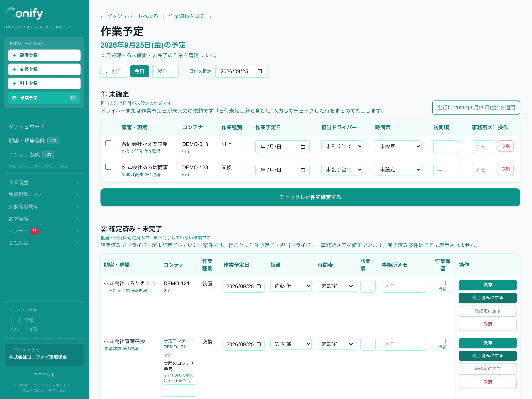The image size is (532, 399).
Task: Open 顧客・現場登録 in sidebar
Action: [27, 141]
